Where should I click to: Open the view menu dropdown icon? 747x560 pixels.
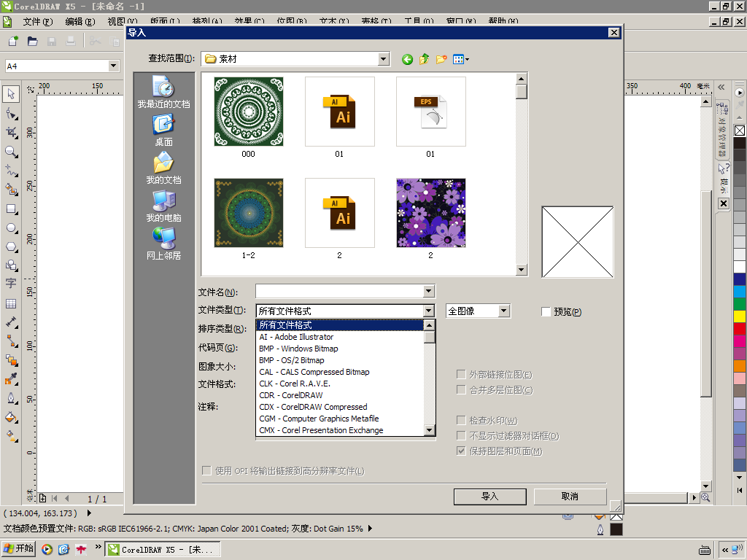(461, 59)
